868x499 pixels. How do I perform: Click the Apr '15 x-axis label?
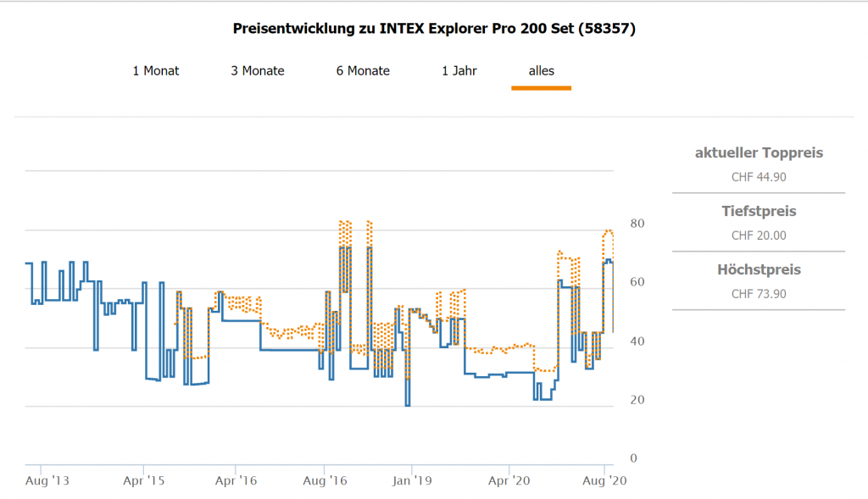(144, 480)
